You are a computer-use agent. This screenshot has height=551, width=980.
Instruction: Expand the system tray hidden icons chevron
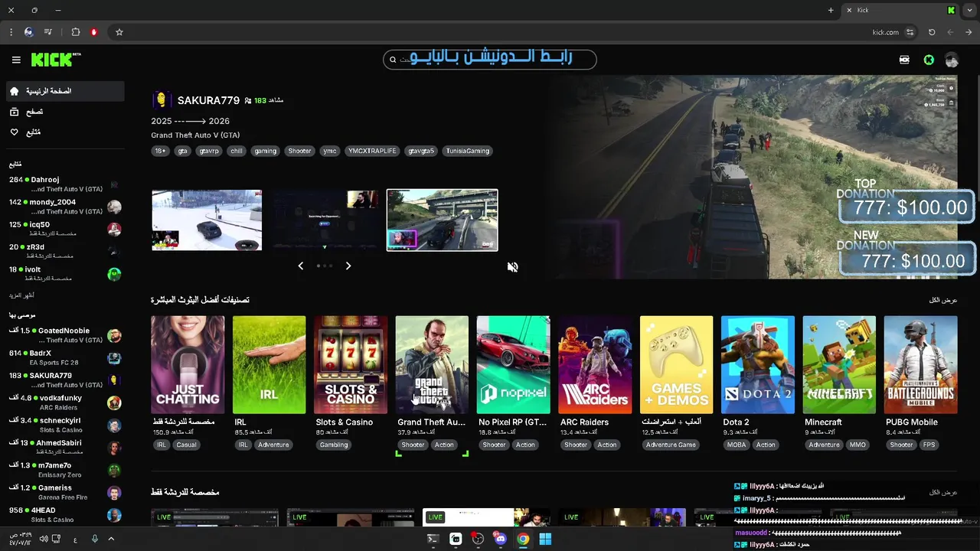(x=111, y=539)
